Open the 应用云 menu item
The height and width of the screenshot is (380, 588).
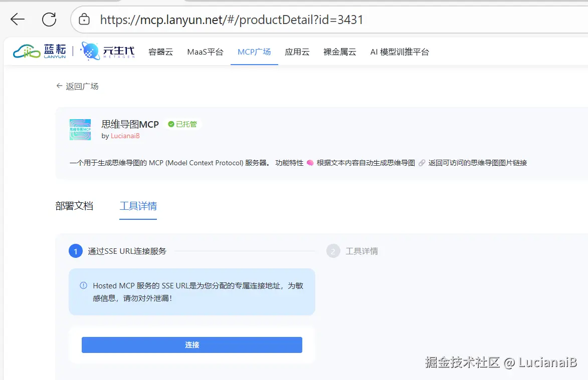pos(297,52)
